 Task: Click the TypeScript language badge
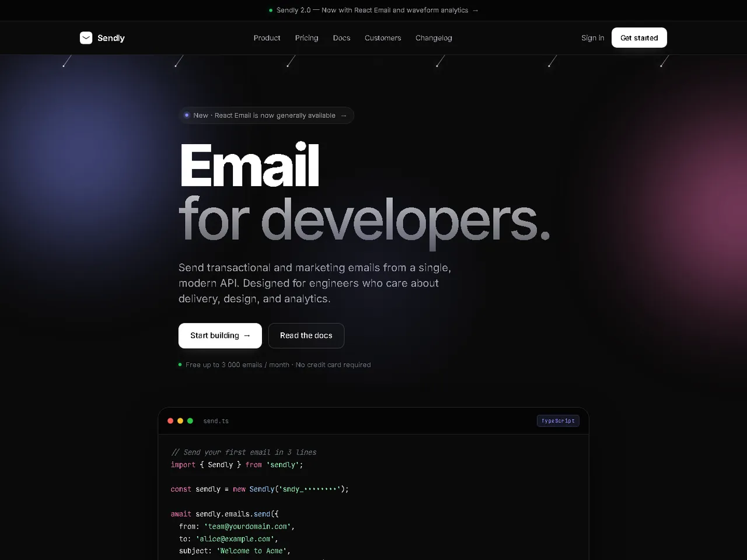point(558,421)
